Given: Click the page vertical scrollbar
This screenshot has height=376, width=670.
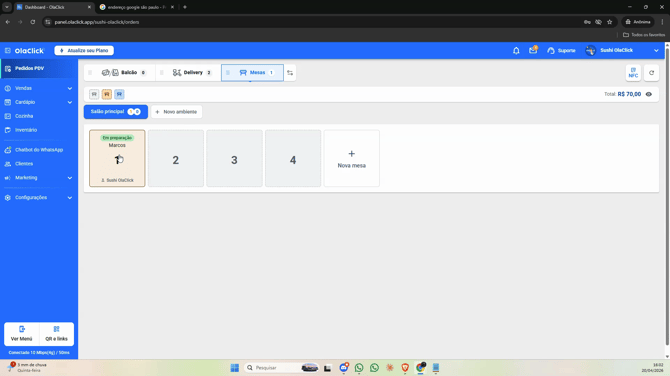Looking at the screenshot, I should coord(667,197).
